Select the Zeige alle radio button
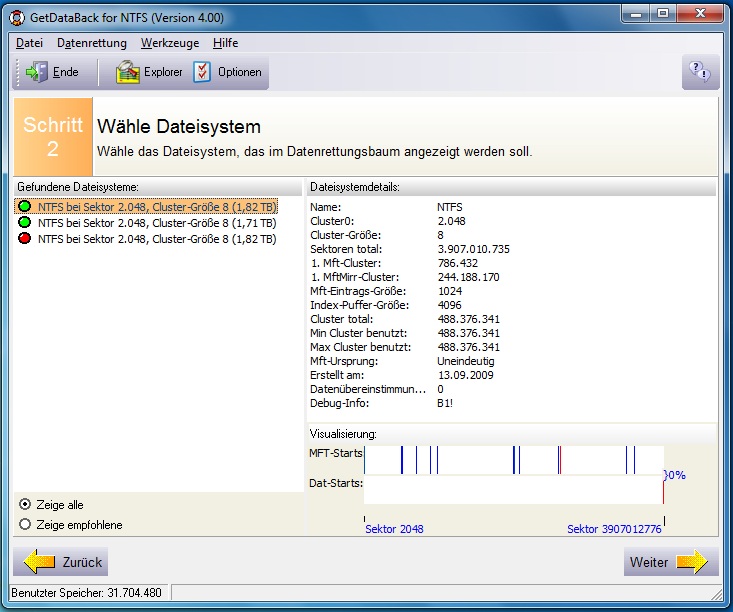 point(25,504)
